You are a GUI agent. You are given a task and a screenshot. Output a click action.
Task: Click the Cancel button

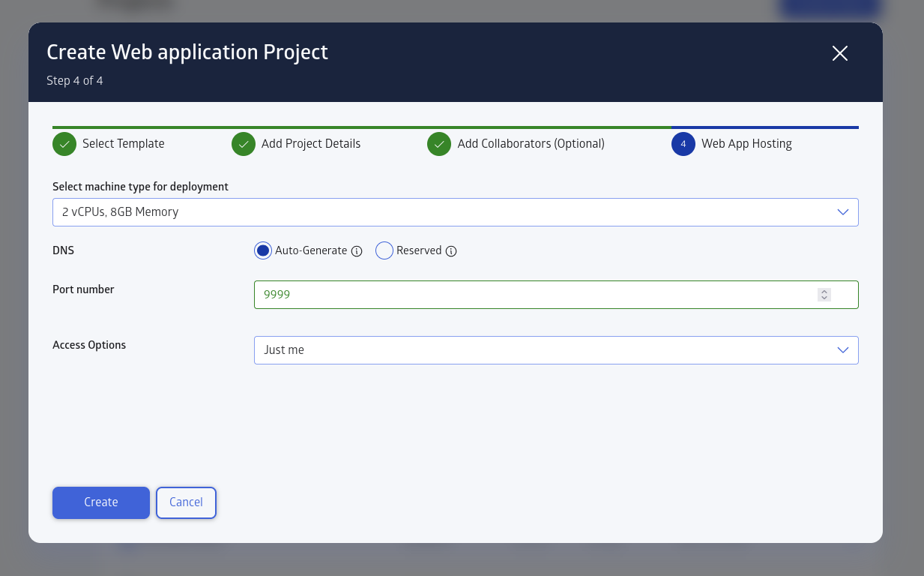186,502
